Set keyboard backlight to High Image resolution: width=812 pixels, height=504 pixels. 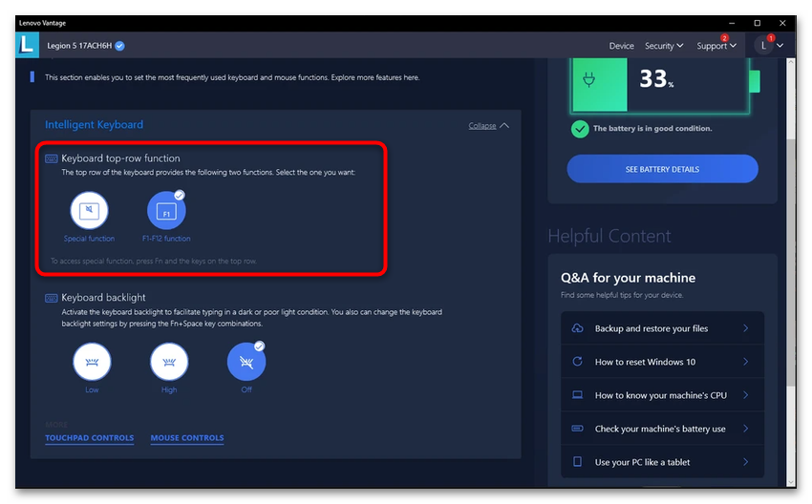[x=169, y=361]
